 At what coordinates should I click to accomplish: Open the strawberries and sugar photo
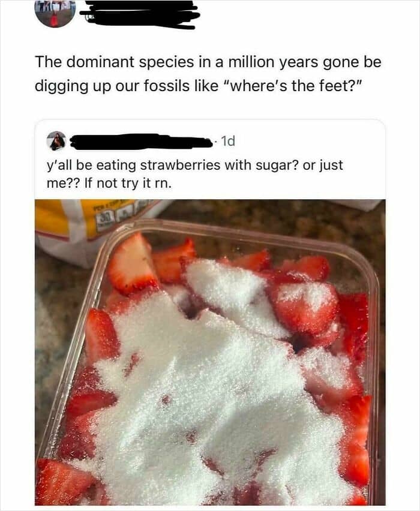pyautogui.click(x=210, y=352)
